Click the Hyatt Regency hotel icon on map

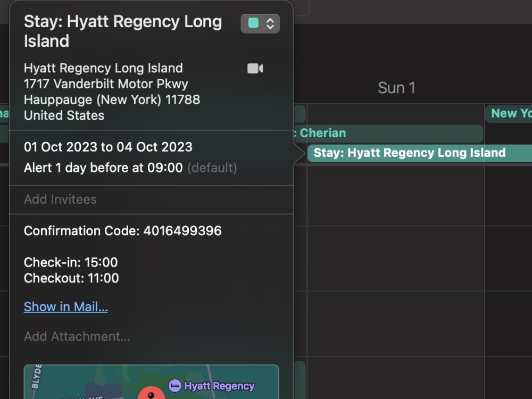tap(175, 386)
